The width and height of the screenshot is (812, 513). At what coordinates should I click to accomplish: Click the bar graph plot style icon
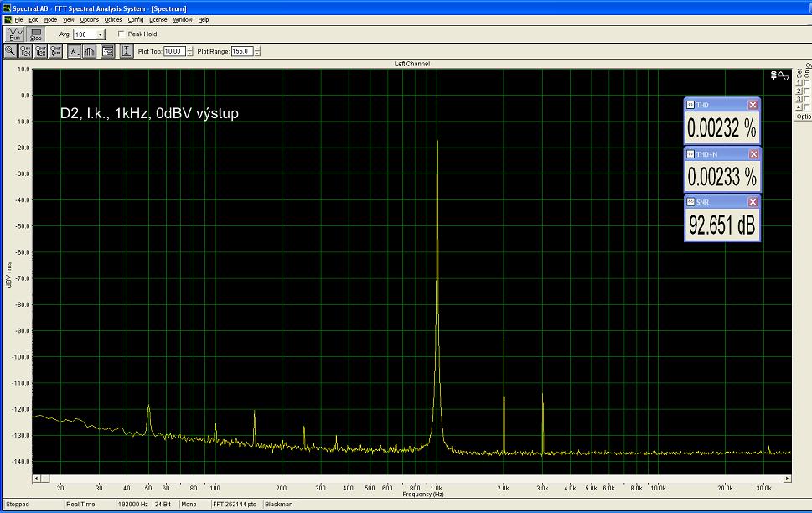click(x=89, y=51)
